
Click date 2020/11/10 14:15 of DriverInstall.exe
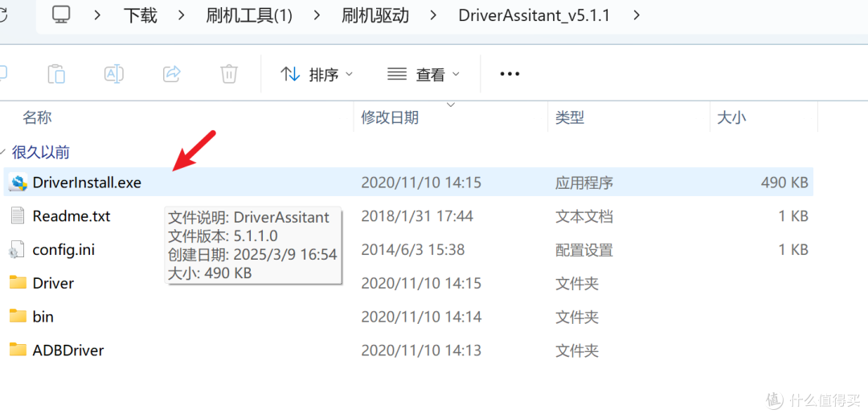point(420,182)
